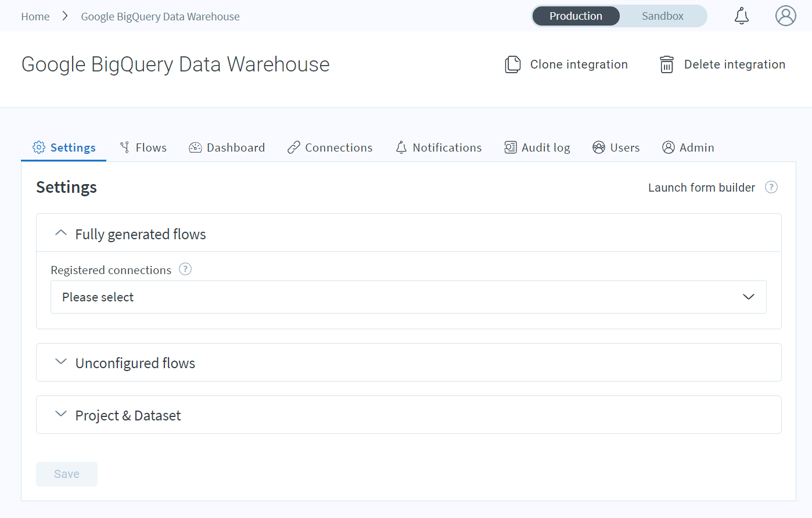Click the Delete integration trash icon
Screen dimensions: 812x518
click(666, 64)
